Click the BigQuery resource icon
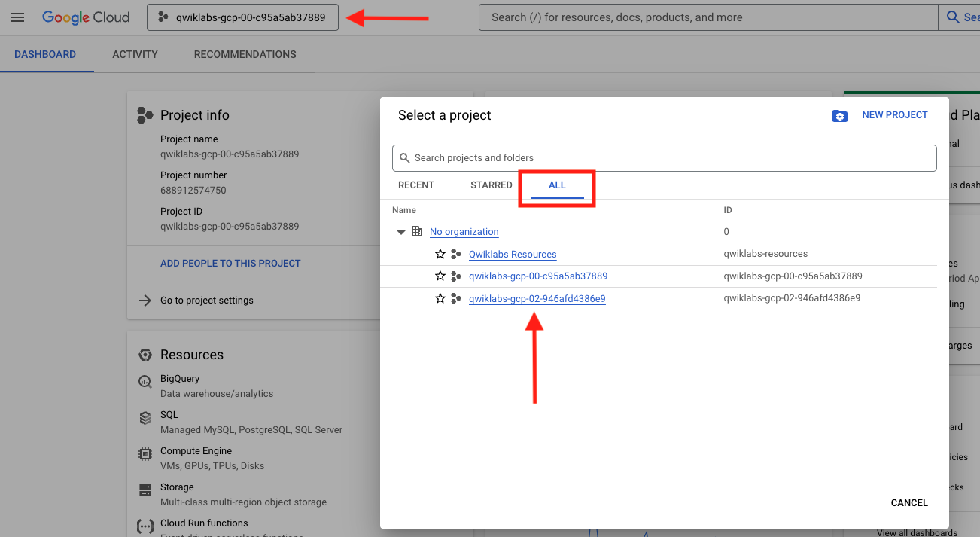 coord(145,382)
